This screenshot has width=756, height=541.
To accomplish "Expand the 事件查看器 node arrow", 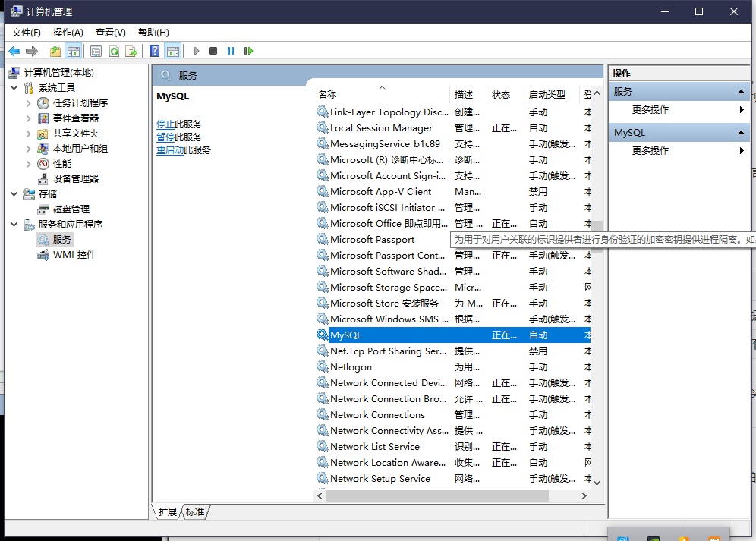I will coord(28,118).
